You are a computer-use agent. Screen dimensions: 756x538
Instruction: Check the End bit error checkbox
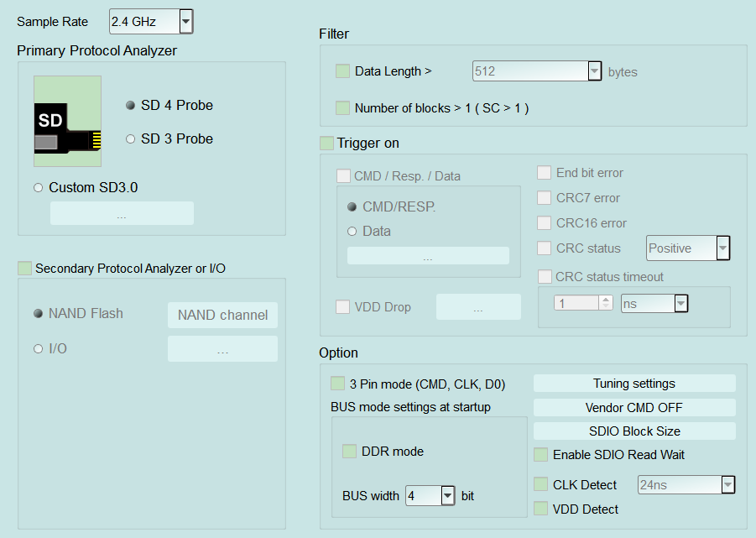545,173
